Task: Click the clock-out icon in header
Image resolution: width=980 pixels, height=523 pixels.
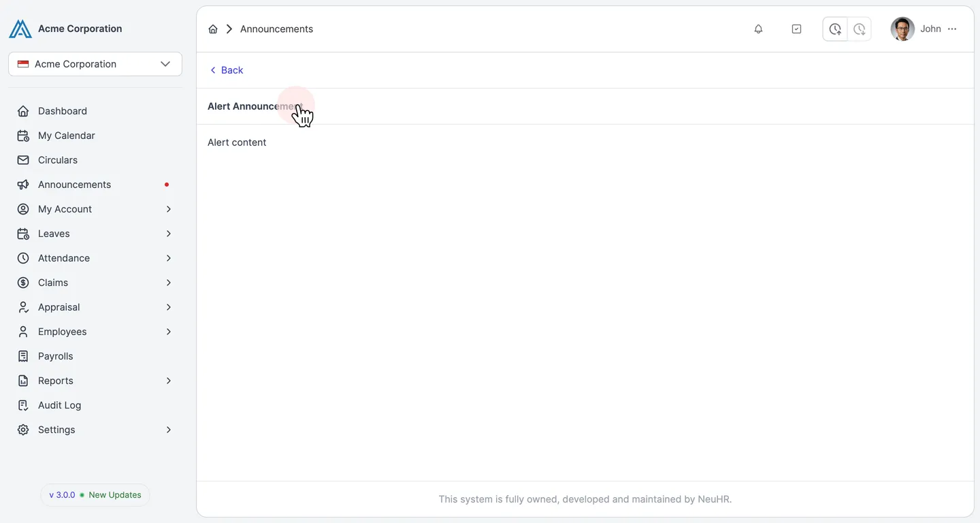Action: pyautogui.click(x=860, y=29)
